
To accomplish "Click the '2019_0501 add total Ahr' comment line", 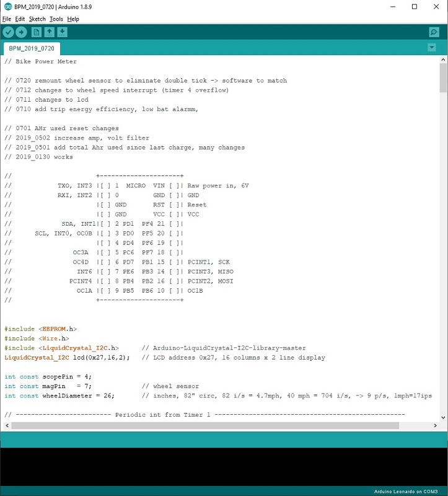I will (x=125, y=147).
